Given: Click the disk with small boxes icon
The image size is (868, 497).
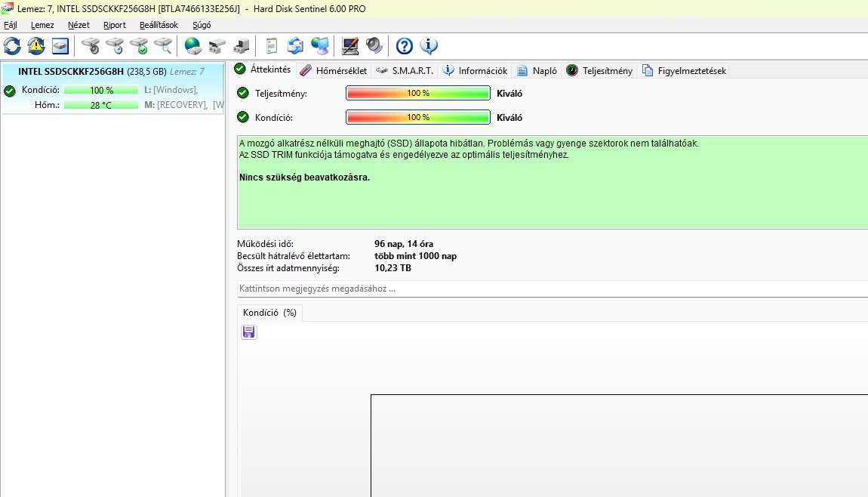Looking at the screenshot, I should tap(217, 46).
